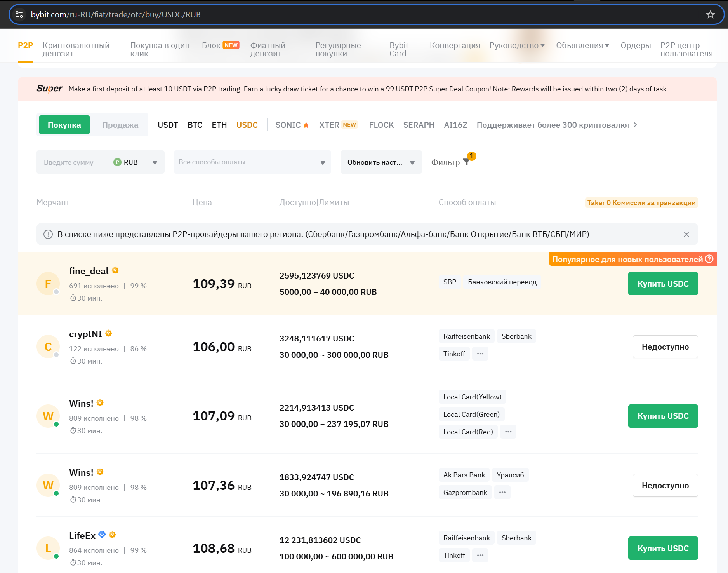This screenshot has height=573, width=728.
Task: Open the RUB currency dropdown
Action: [x=136, y=162]
